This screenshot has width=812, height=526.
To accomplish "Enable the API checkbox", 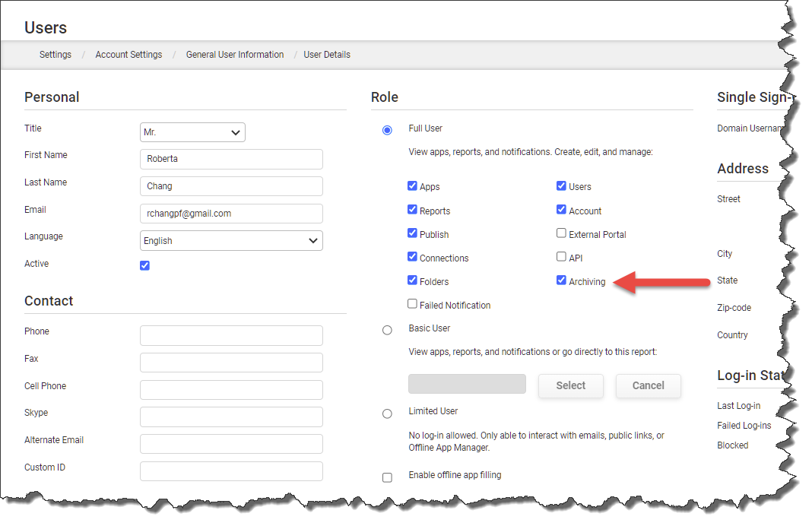I will click(x=561, y=256).
